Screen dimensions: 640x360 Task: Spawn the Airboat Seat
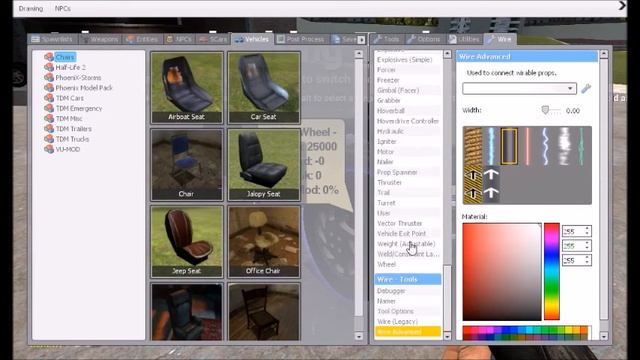tap(187, 87)
